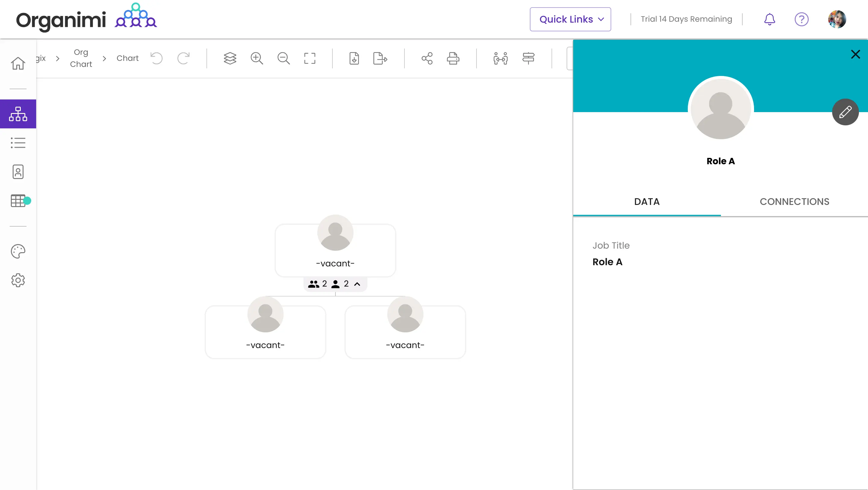The width and height of the screenshot is (868, 490).
Task: Click the people spacing toolbar icon
Action: pyautogui.click(x=500, y=58)
